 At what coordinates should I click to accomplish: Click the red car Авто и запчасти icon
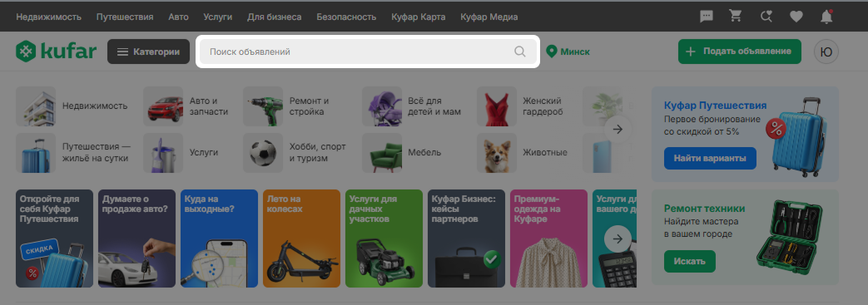(x=163, y=106)
